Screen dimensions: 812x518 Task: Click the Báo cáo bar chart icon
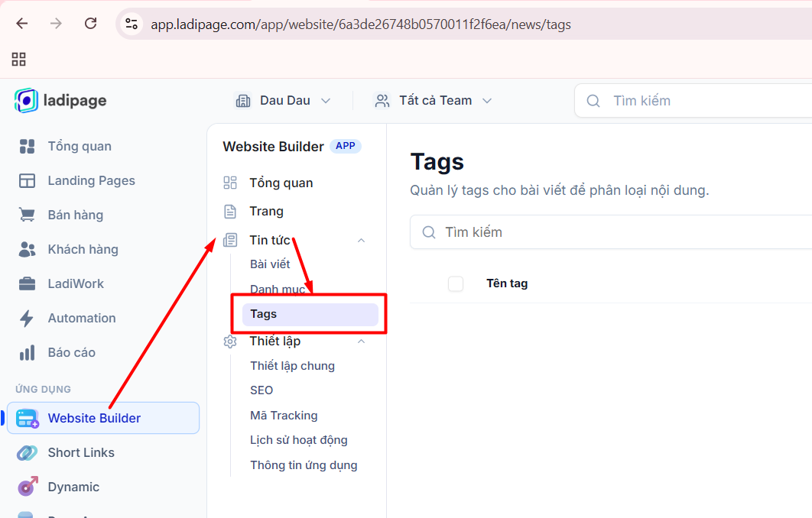pyautogui.click(x=27, y=352)
